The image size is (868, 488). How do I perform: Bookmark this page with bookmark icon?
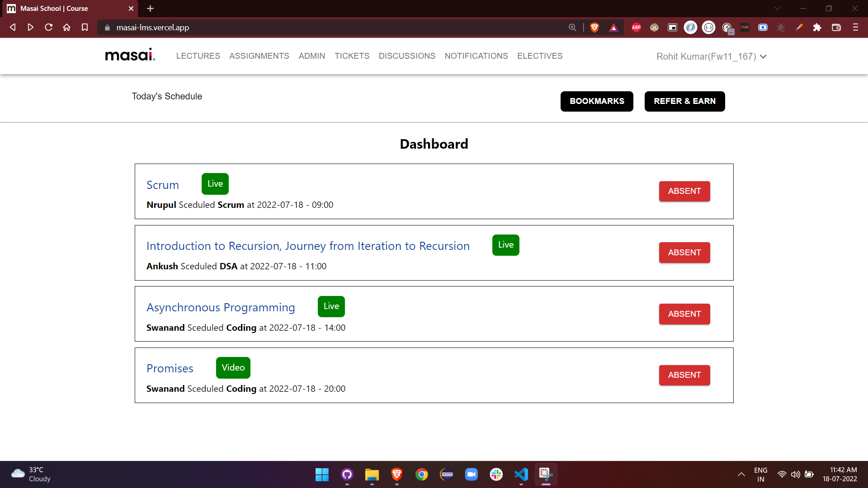coord(85,28)
